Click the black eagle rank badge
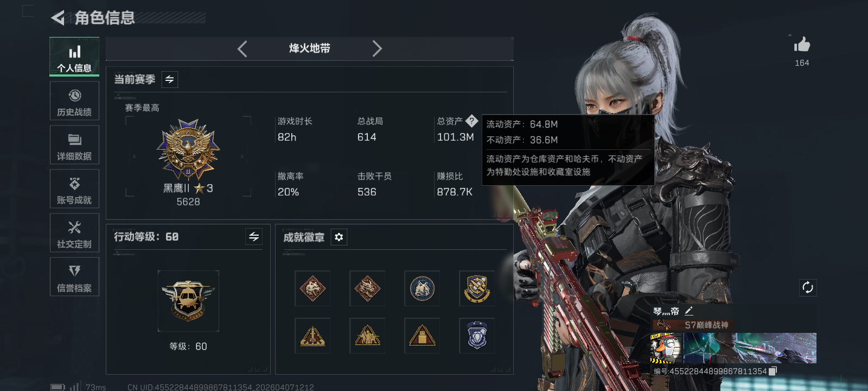The image size is (868, 391). 188,150
